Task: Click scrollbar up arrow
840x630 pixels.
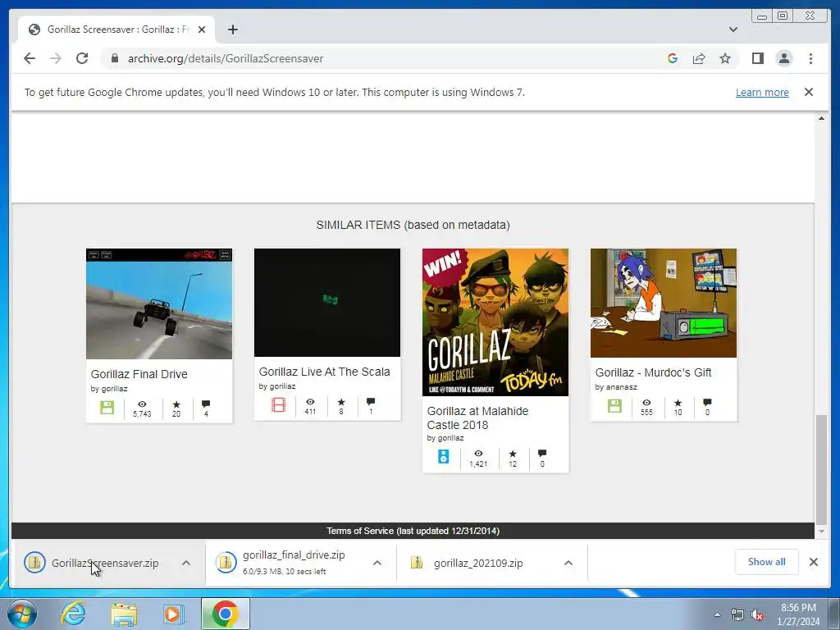Action: click(x=821, y=118)
